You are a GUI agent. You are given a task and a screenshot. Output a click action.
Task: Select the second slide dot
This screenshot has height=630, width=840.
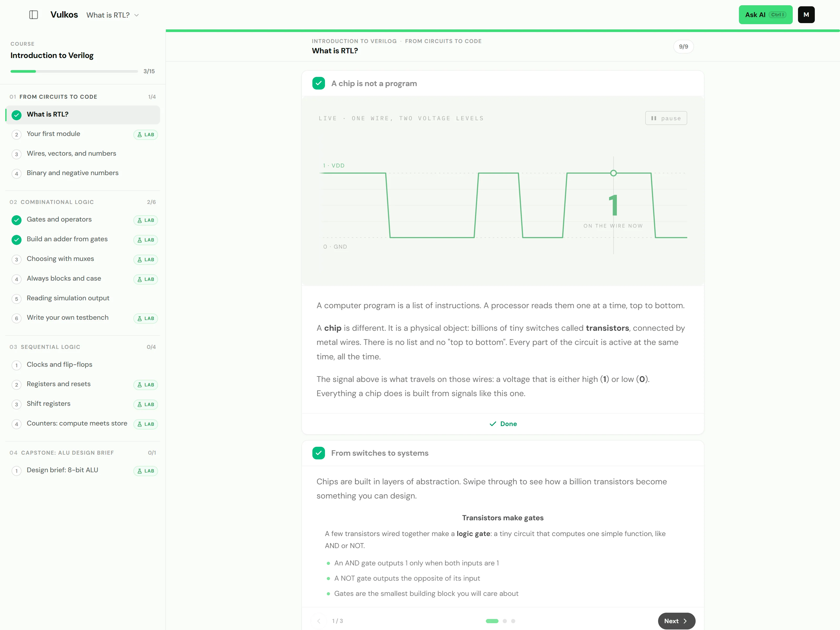coord(504,621)
